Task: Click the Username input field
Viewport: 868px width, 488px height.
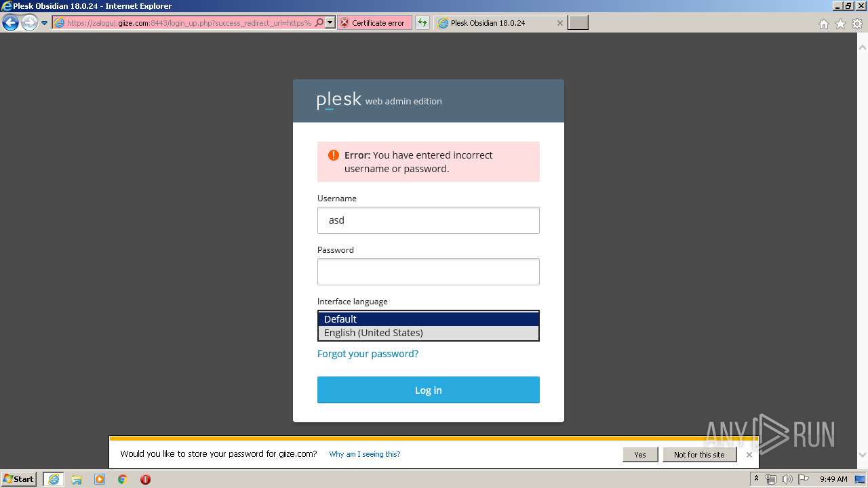Action: point(429,220)
